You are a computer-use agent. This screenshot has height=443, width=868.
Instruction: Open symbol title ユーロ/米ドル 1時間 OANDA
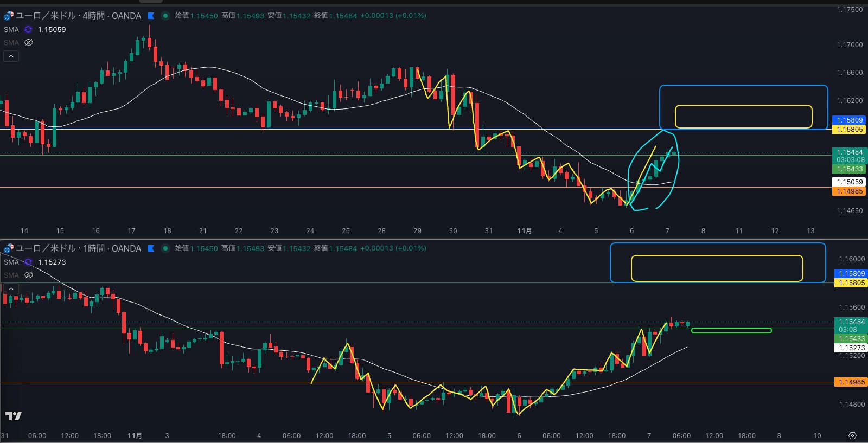click(x=79, y=248)
